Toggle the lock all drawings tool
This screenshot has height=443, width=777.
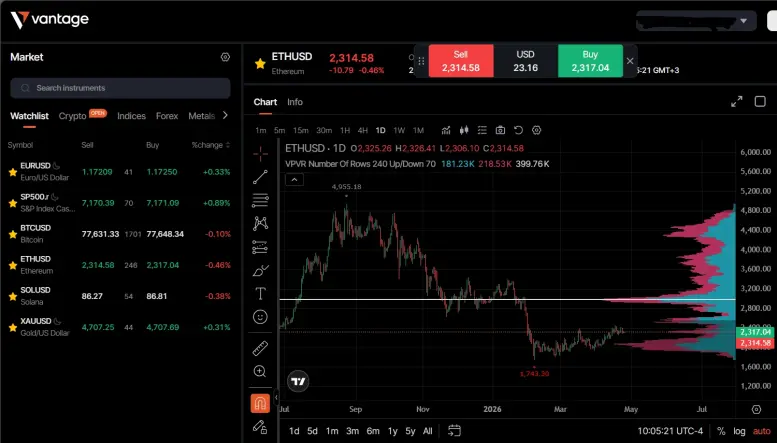(x=260, y=427)
